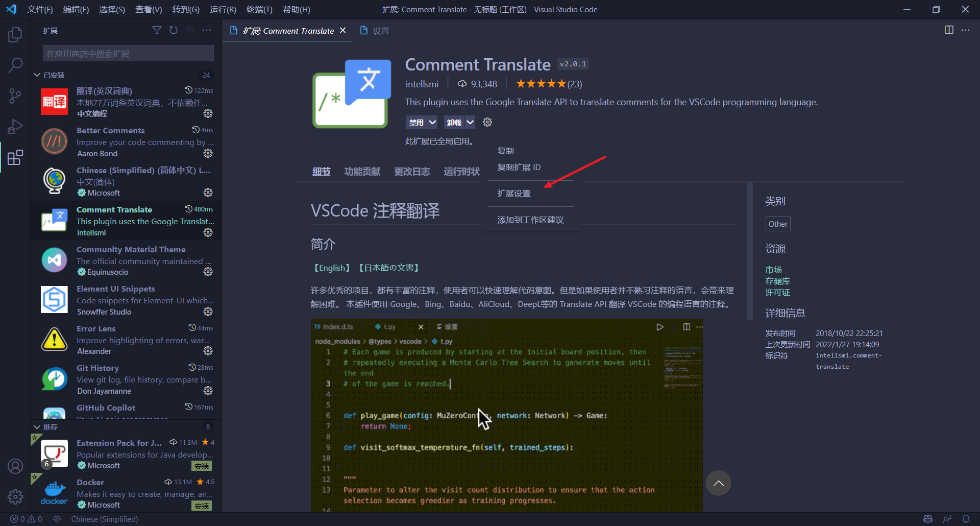This screenshot has width=980, height=526.
Task: Clear extension search results icon
Action: coord(190,30)
